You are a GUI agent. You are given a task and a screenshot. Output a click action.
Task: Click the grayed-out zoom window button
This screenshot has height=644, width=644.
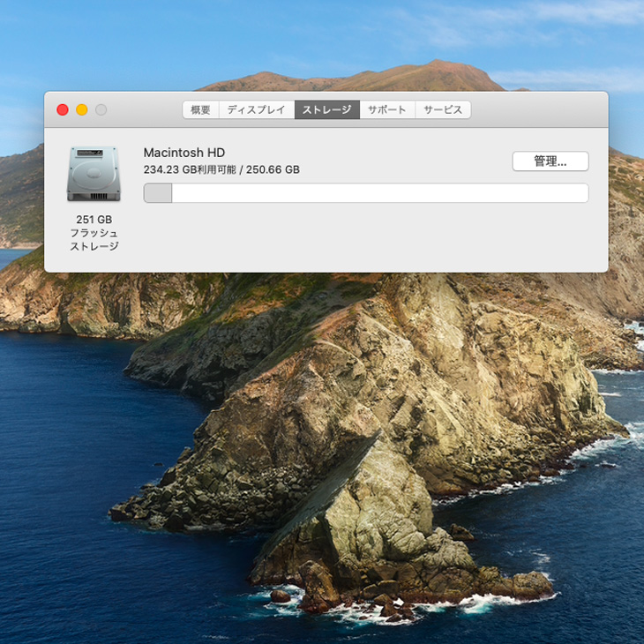[x=101, y=110]
